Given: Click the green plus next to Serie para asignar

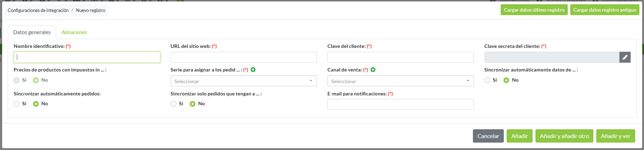Looking at the screenshot, I should (x=253, y=70).
